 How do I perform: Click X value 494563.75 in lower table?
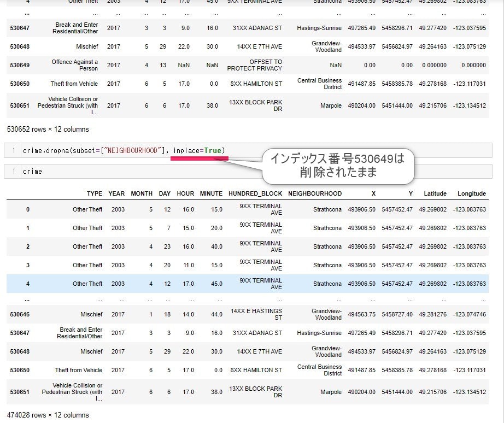(x=362, y=314)
